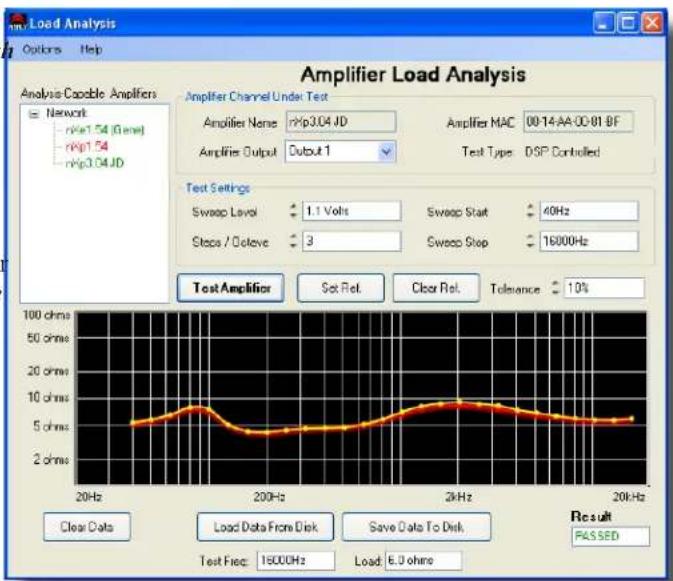Click the '200Hz' axis label

pyautogui.click(x=269, y=497)
